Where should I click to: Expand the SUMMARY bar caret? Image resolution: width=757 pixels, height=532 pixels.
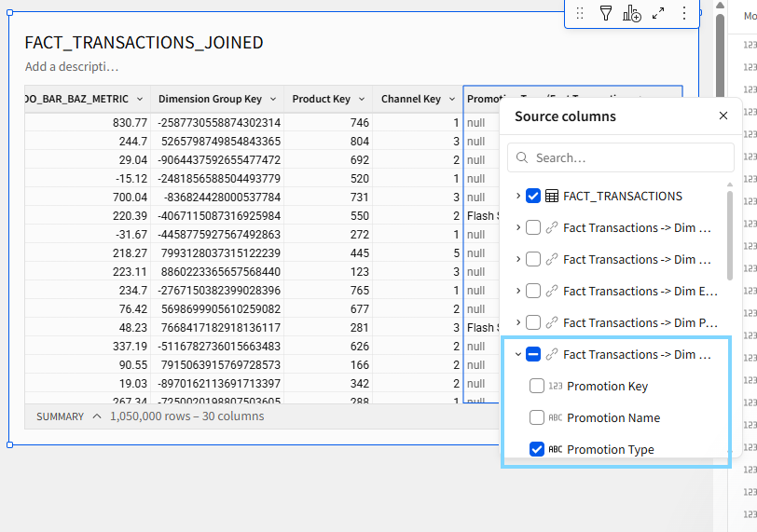(x=97, y=416)
